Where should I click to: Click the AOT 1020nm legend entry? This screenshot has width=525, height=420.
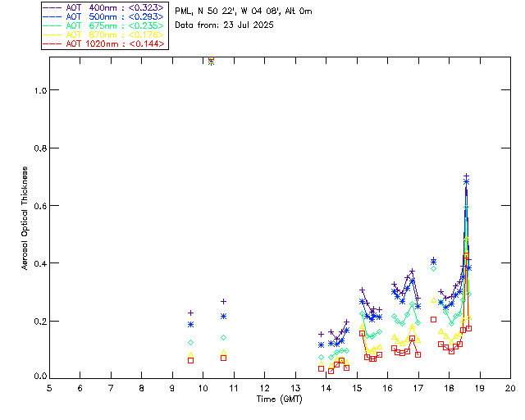103,43
